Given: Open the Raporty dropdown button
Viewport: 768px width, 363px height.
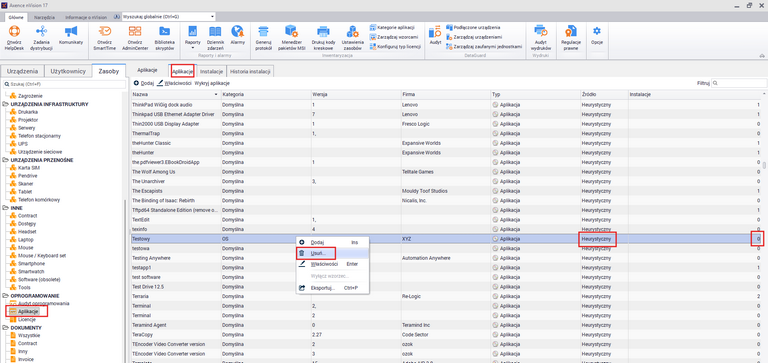Looking at the screenshot, I should coord(192,37).
